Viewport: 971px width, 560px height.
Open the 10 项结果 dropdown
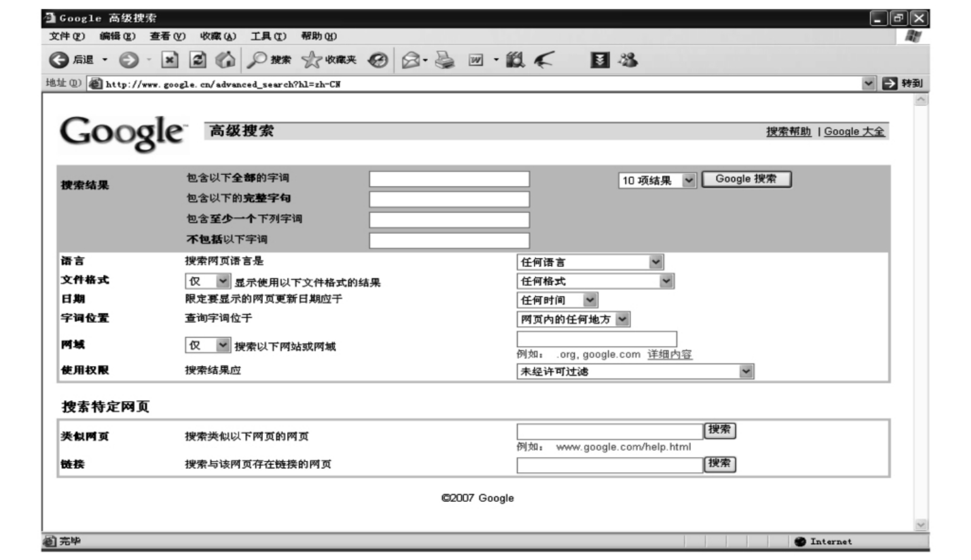[657, 181]
